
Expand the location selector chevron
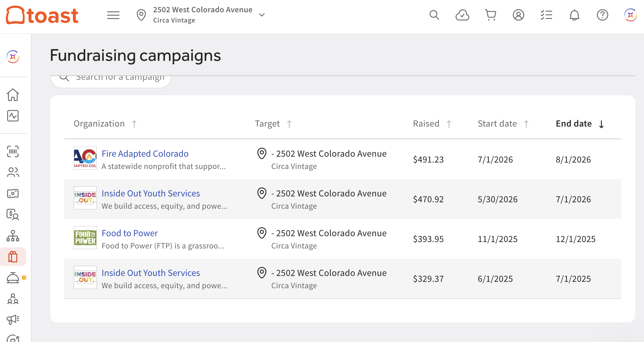pyautogui.click(x=262, y=15)
